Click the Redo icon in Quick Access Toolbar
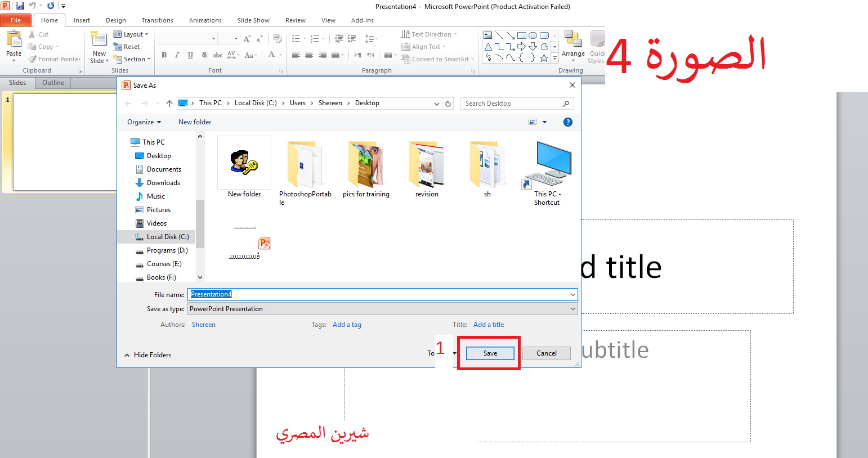The height and width of the screenshot is (458, 868). click(51, 6)
